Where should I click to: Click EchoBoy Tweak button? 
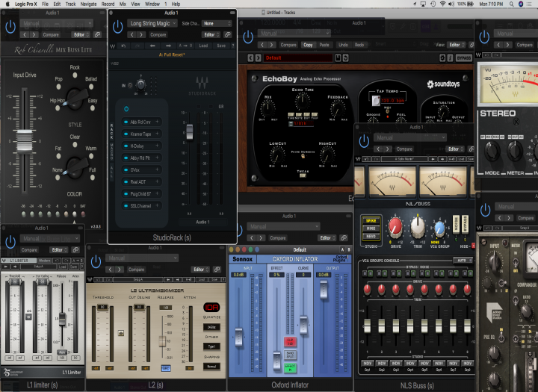(x=303, y=175)
